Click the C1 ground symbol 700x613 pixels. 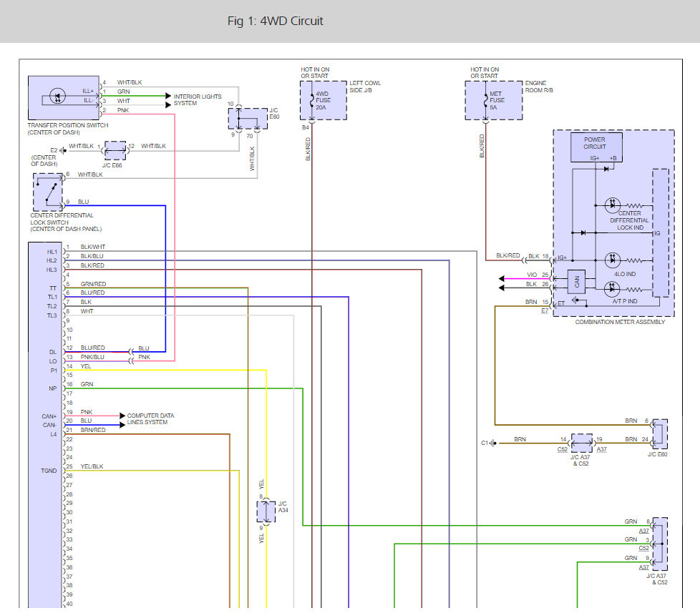tap(494, 443)
